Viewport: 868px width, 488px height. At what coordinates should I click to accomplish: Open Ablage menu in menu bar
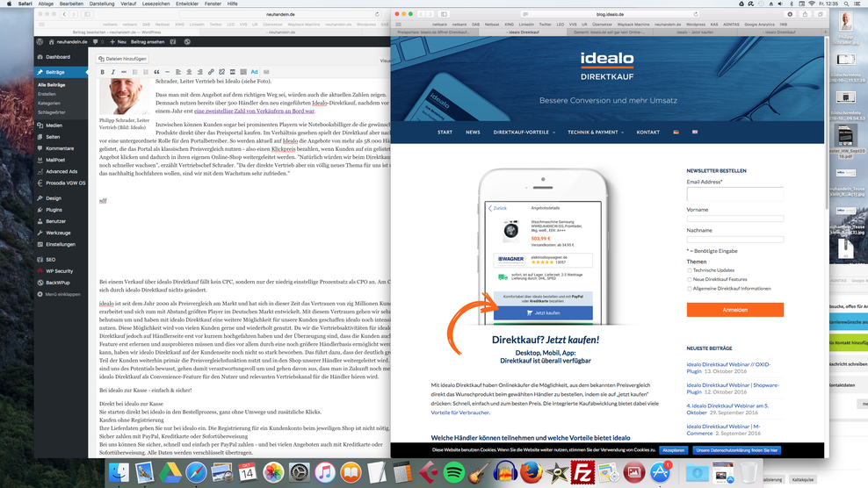coord(46,4)
